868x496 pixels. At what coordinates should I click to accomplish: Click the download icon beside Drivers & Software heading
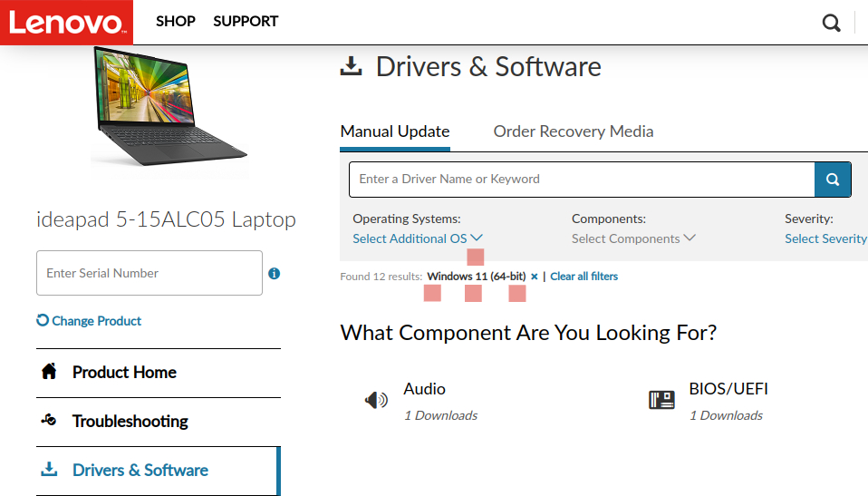tap(351, 66)
